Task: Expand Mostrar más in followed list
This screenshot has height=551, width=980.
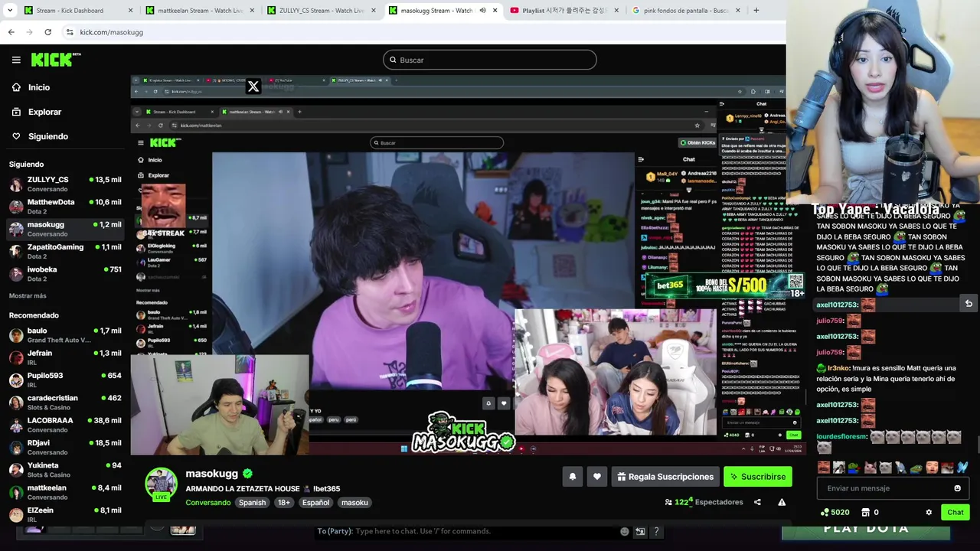Action: coord(28,295)
